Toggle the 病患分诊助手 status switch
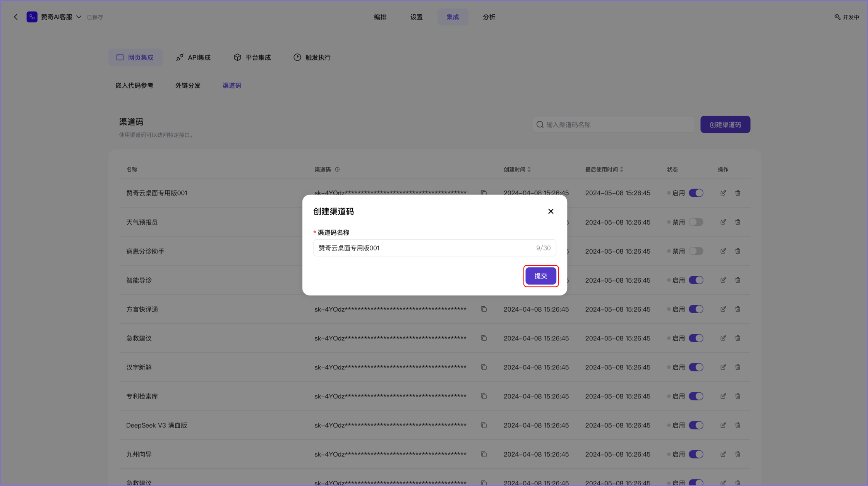Image resolution: width=868 pixels, height=486 pixels. [696, 251]
